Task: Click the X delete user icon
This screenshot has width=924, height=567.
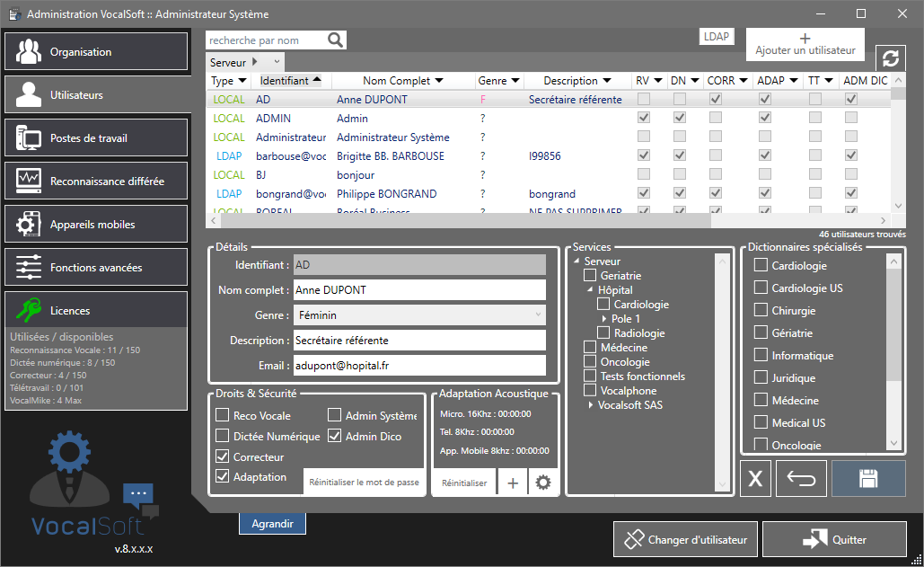Action: click(755, 479)
